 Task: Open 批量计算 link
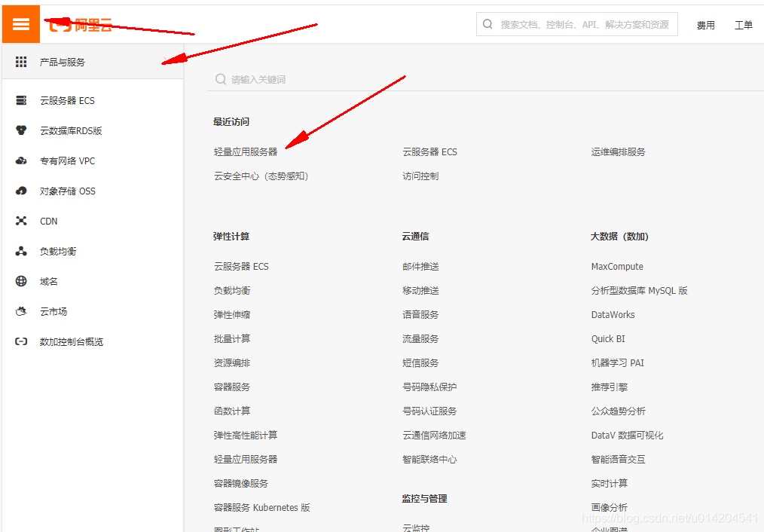coord(232,338)
